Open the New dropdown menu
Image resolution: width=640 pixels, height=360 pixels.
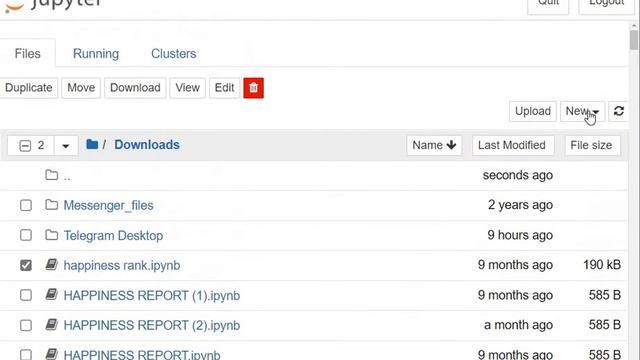tap(582, 111)
